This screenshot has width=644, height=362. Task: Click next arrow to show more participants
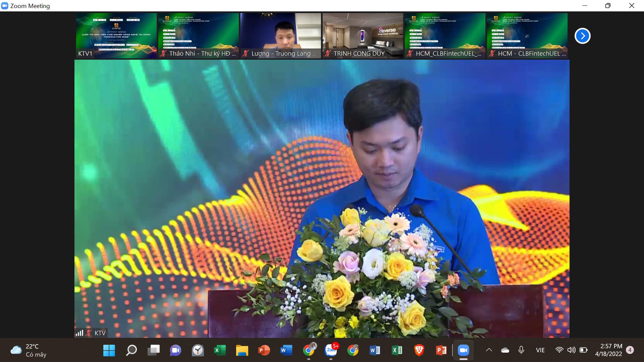(582, 36)
